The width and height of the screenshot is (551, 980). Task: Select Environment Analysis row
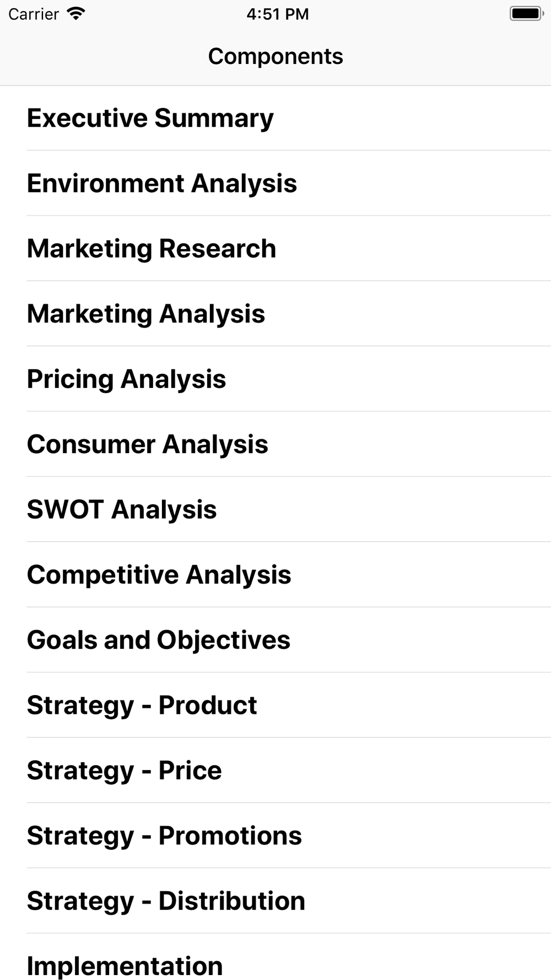point(275,183)
